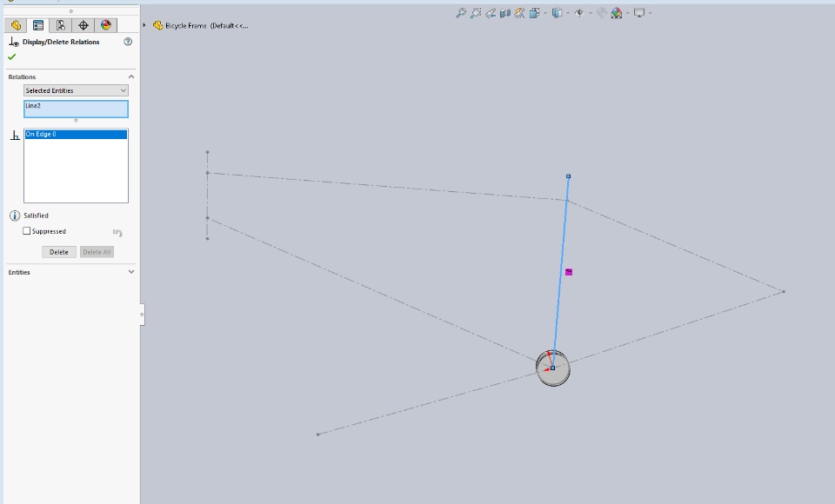Click the Dynamic Annotation Views icon
The image size is (835, 504).
coord(519,13)
